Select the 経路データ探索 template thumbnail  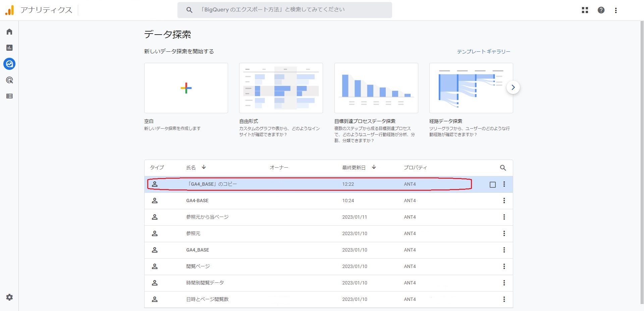(x=471, y=88)
